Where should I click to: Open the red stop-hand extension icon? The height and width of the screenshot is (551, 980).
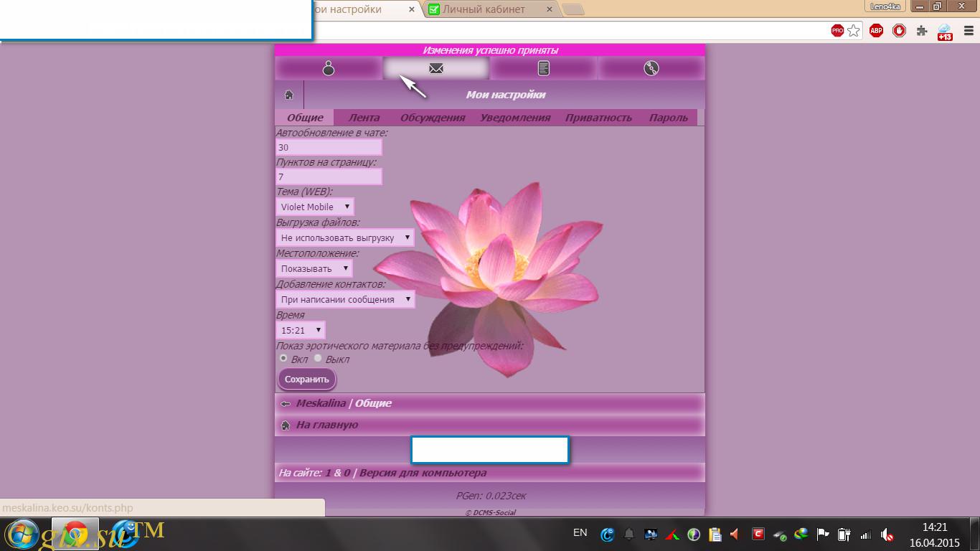899,31
